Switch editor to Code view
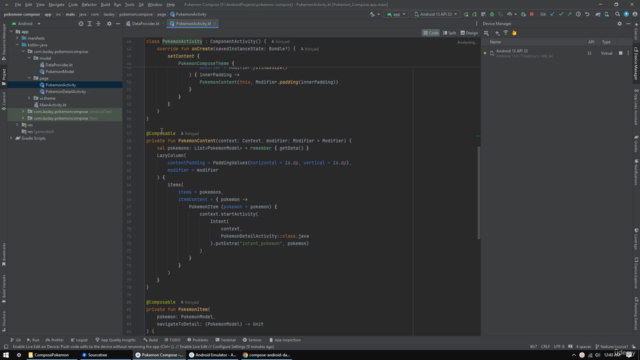Image resolution: width=640 pixels, height=360 pixels. pos(431,33)
